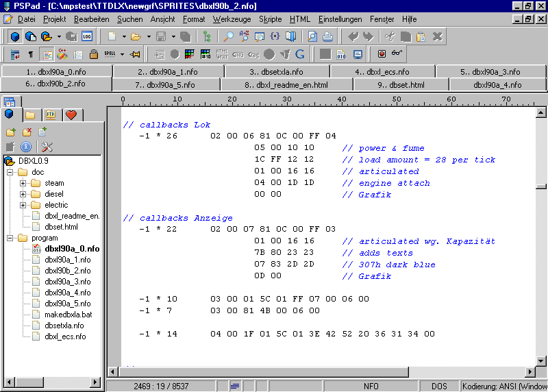The image size is (548, 392).
Task: Click the C++ colorful compile icon
Action: pyautogui.click(x=62, y=54)
